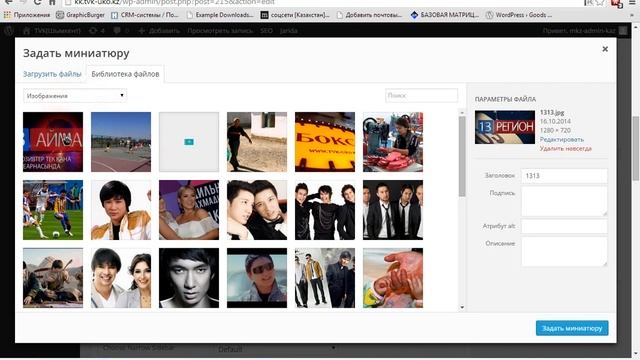Open the CRM-системы bookmark
This screenshot has height=360, width=640.
coord(145,15)
